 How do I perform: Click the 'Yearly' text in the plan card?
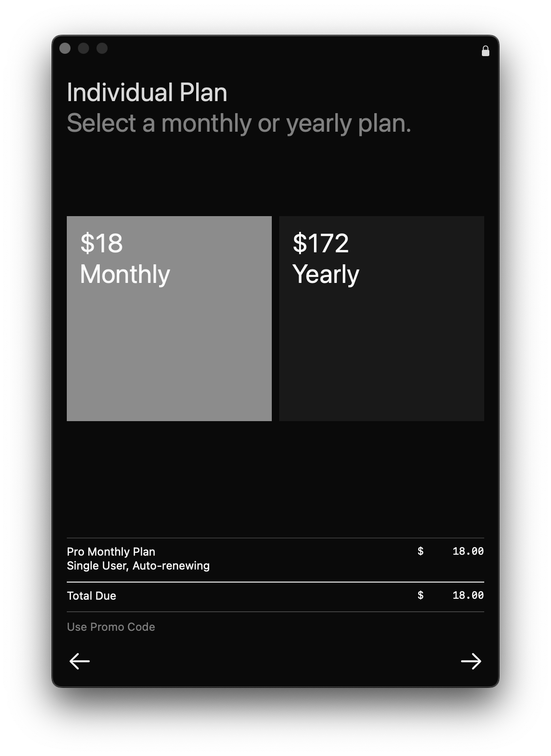pos(326,274)
